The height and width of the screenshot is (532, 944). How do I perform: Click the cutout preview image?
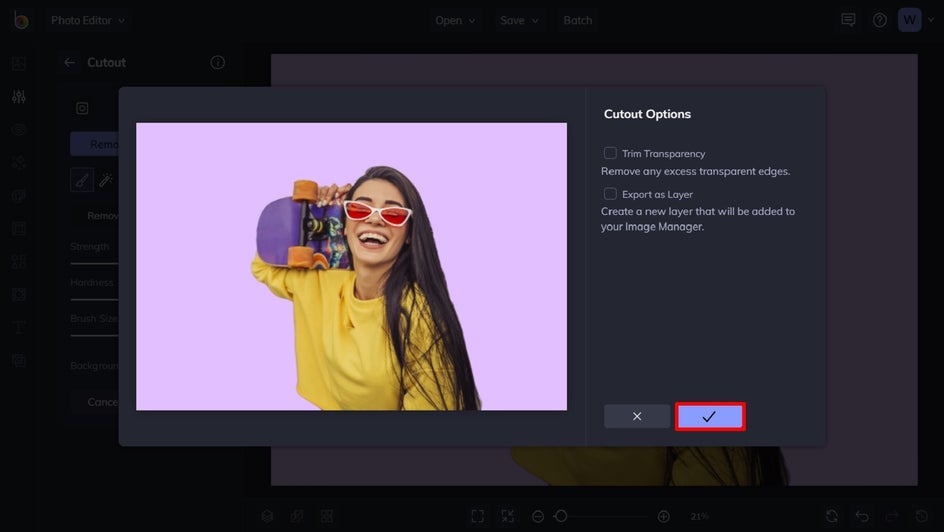pyautogui.click(x=351, y=267)
